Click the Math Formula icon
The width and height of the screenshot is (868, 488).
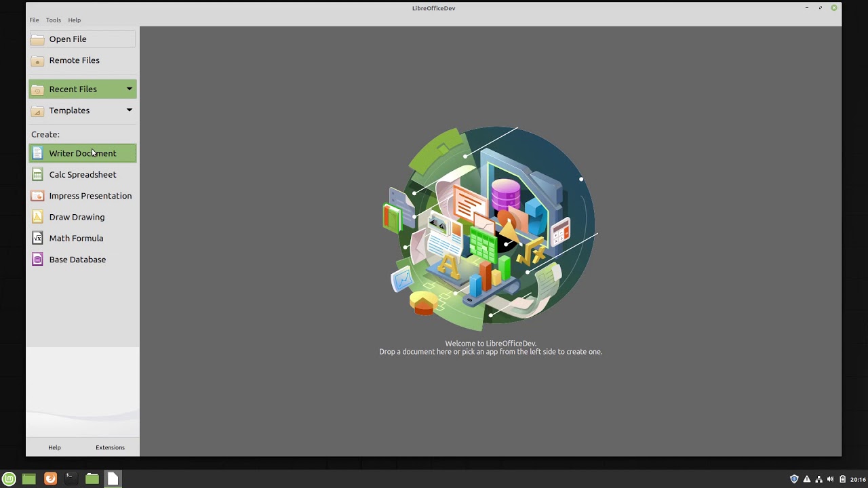[x=38, y=239]
